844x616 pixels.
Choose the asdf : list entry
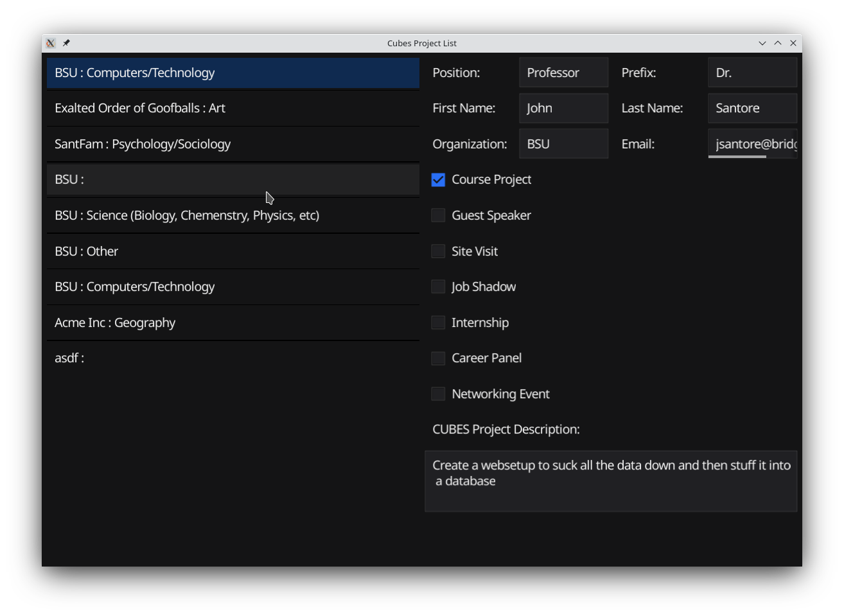point(233,358)
